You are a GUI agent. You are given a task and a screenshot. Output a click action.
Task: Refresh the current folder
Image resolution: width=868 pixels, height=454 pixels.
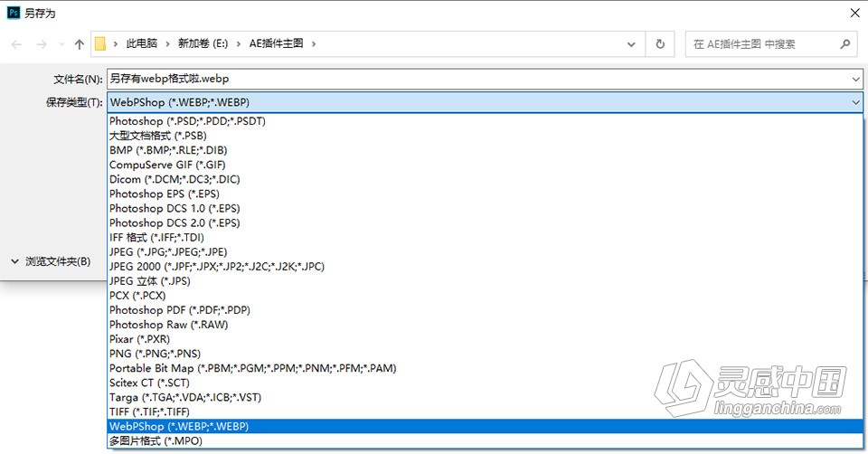pos(660,43)
